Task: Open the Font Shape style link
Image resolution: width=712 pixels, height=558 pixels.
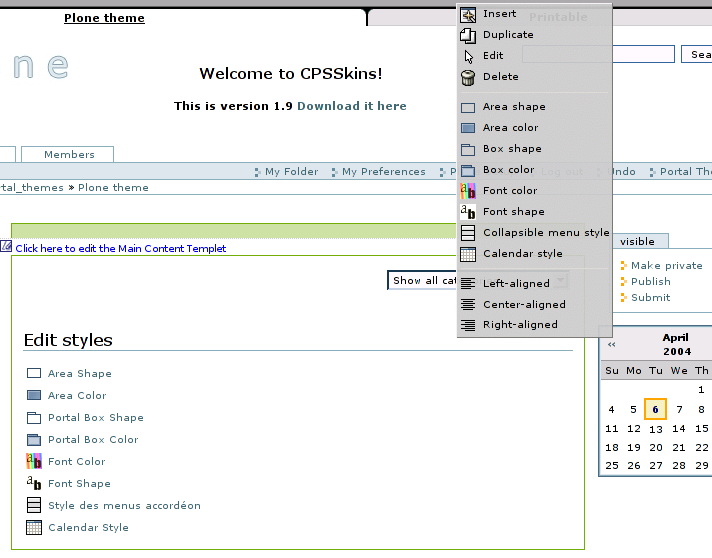Action: coord(79,484)
